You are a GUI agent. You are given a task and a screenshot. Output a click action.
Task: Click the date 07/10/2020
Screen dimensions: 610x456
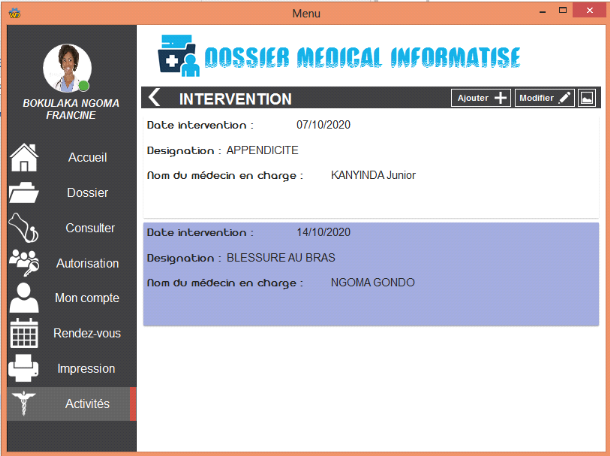coord(323,125)
